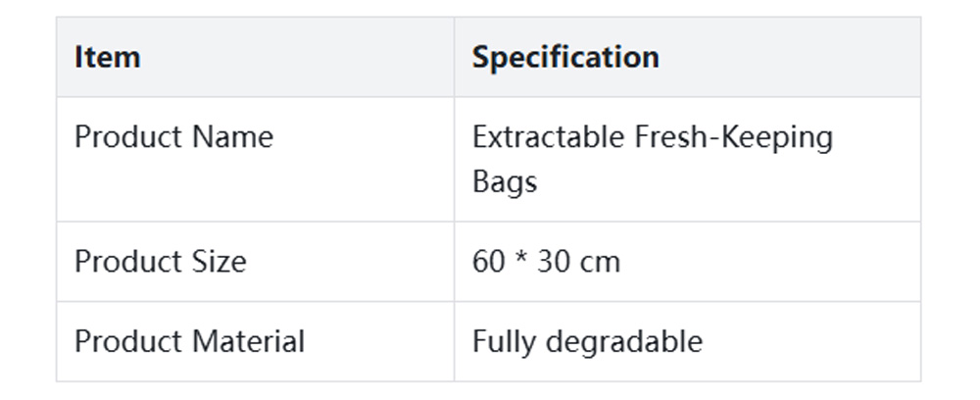Click the "Fully degradable" value cell
The height and width of the screenshot is (400, 980).
(587, 341)
